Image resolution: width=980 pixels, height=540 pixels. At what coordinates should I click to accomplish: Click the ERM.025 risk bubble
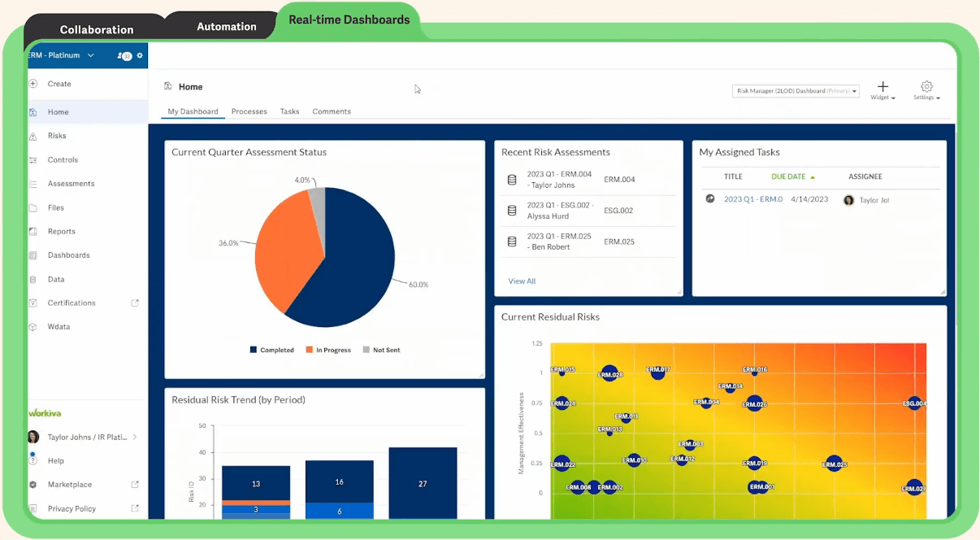(x=835, y=464)
